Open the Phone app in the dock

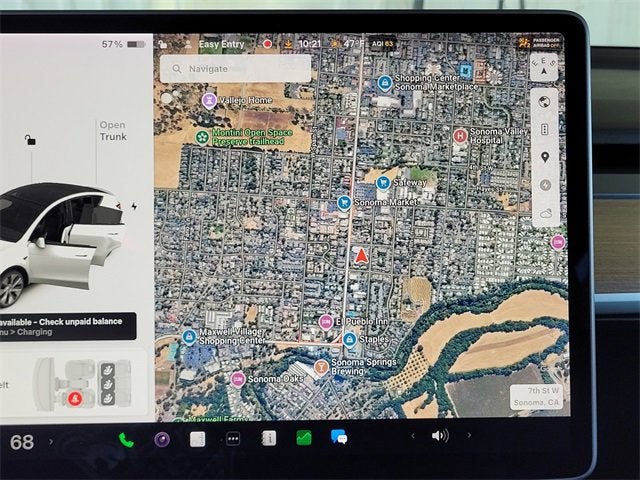[126, 438]
